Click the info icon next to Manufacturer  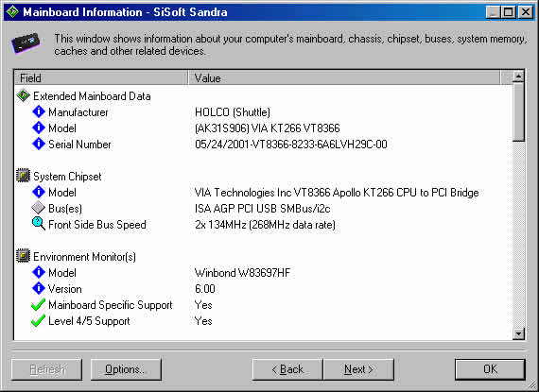39,111
